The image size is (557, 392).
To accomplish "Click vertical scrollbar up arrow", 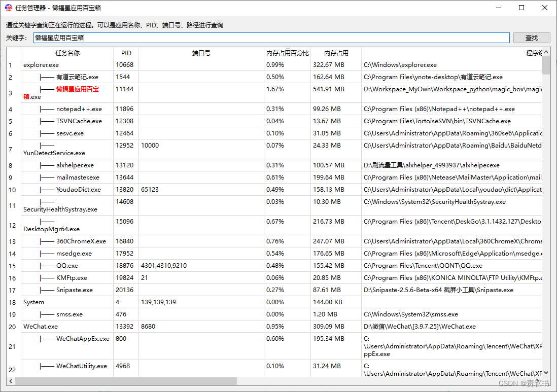I will coord(546,52).
